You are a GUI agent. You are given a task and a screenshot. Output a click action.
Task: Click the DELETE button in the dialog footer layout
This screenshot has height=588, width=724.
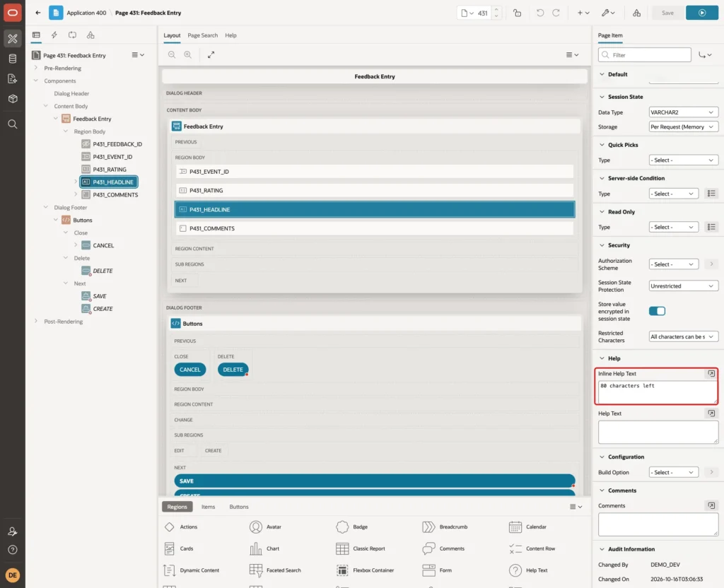click(x=233, y=370)
